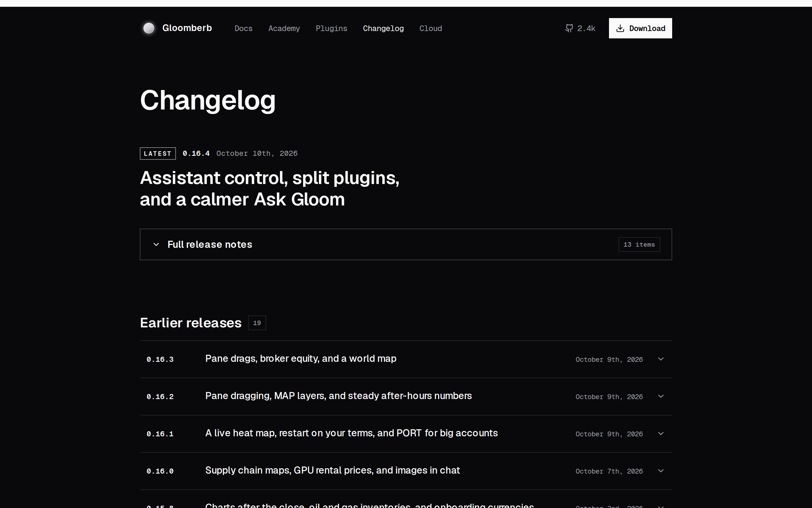Click version label 0.16.0

160,471
